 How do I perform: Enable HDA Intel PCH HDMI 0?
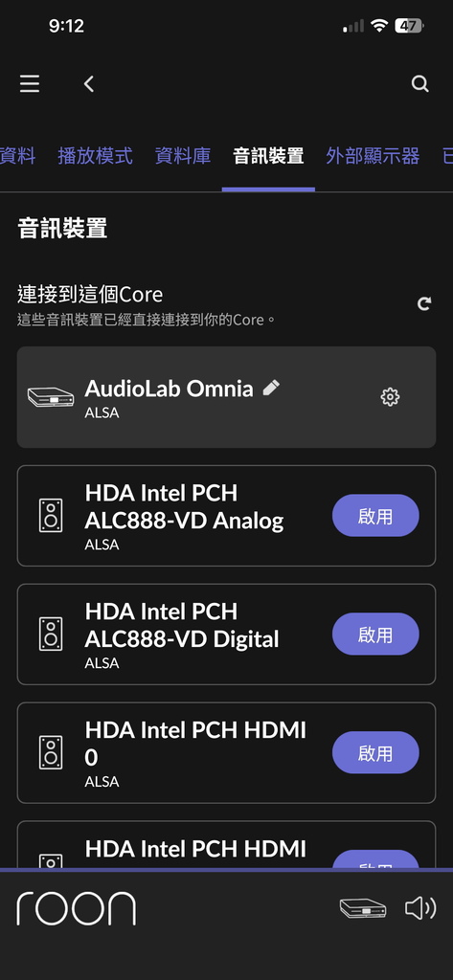click(x=375, y=752)
